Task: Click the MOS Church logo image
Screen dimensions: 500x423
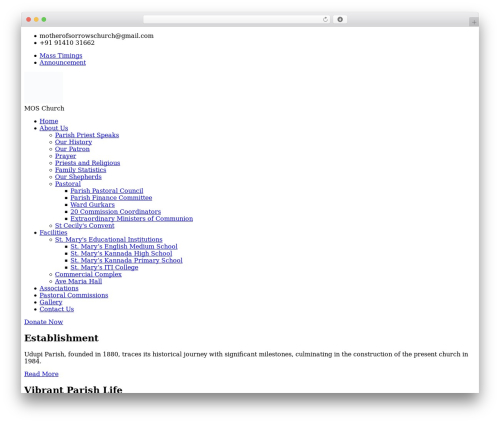Action: (x=43, y=88)
